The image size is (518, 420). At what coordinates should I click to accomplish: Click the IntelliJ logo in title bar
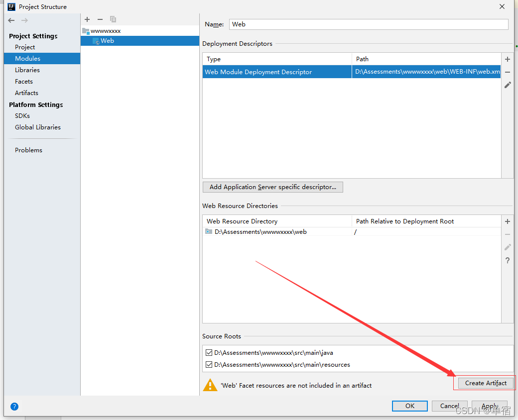pos(11,6)
